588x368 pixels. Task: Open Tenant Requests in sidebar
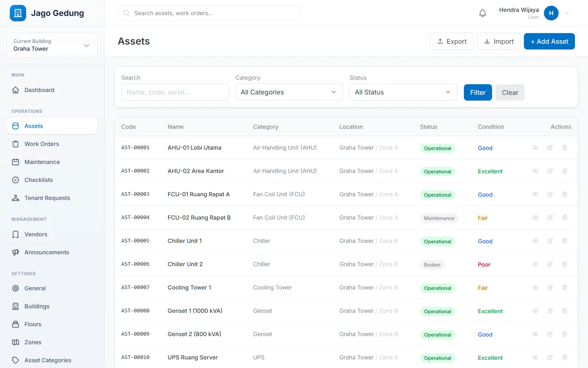click(x=52, y=198)
